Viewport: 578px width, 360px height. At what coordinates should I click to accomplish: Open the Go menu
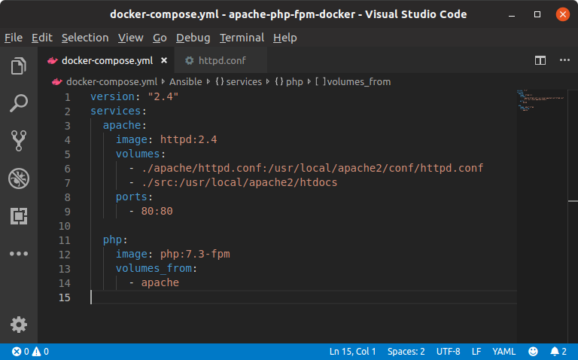tap(160, 38)
